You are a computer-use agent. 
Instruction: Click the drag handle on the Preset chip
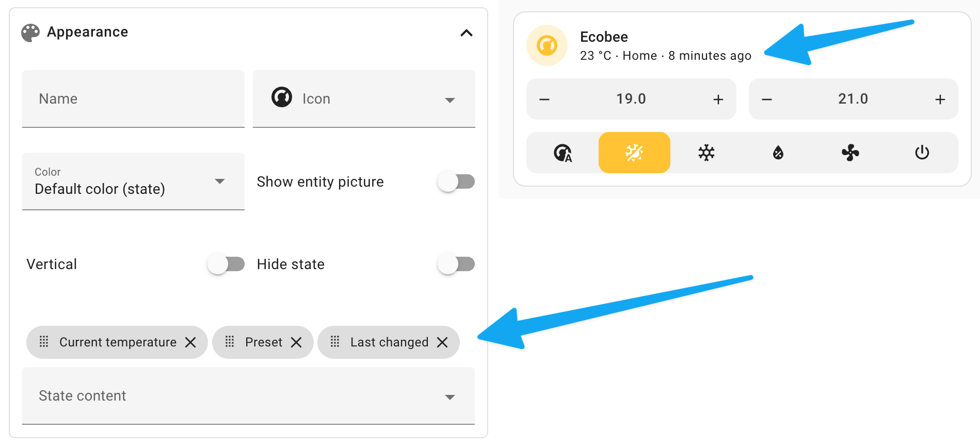(x=230, y=342)
